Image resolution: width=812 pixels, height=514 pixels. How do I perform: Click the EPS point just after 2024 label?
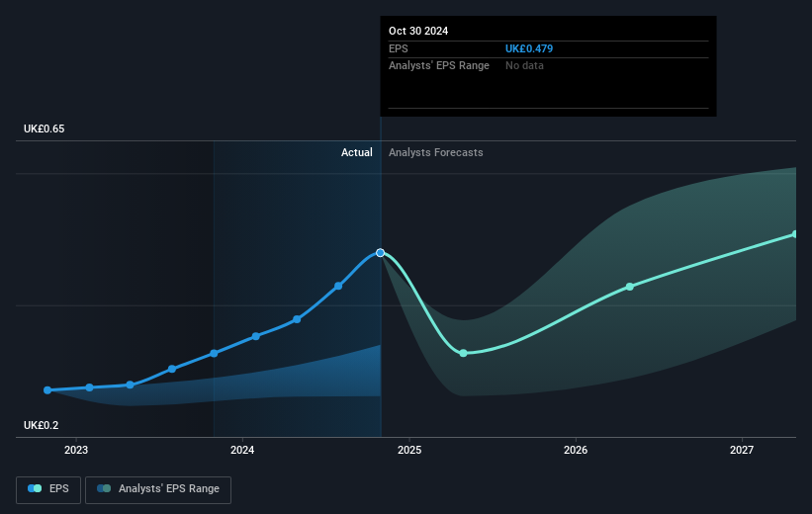click(x=256, y=336)
